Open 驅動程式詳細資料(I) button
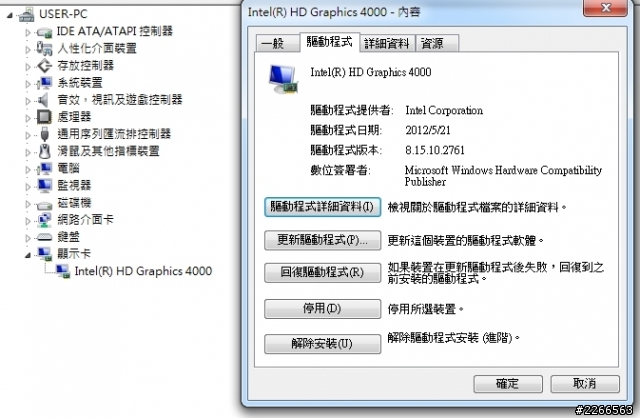 pyautogui.click(x=322, y=207)
